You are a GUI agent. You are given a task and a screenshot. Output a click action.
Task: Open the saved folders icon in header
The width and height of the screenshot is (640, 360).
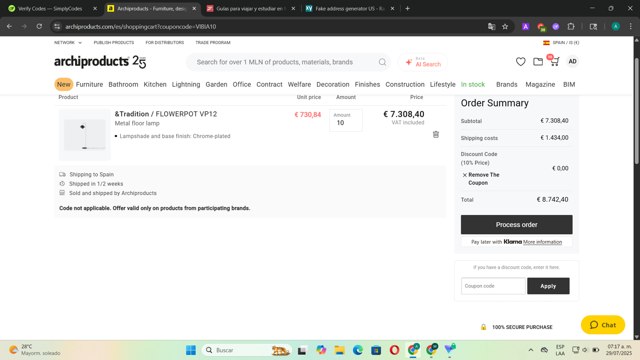click(x=538, y=62)
